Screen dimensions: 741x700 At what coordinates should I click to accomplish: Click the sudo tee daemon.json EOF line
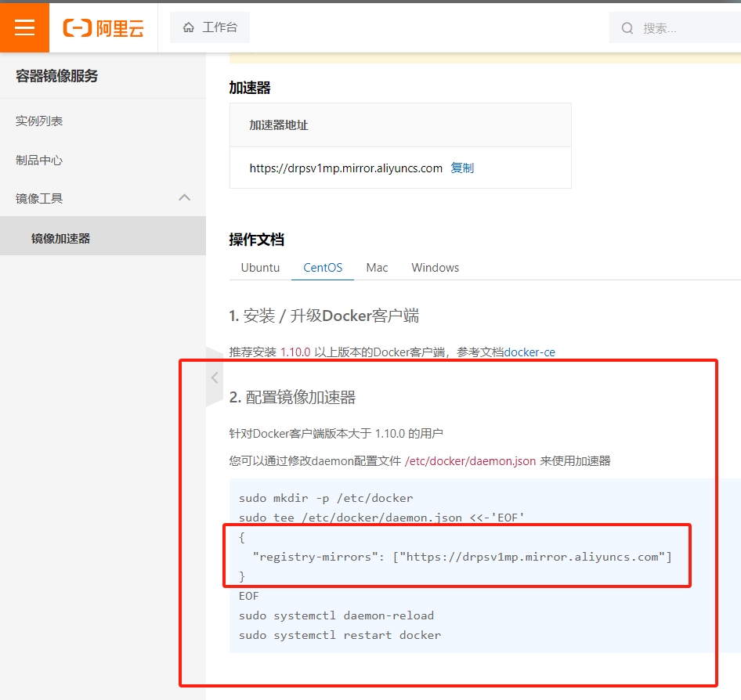381,518
